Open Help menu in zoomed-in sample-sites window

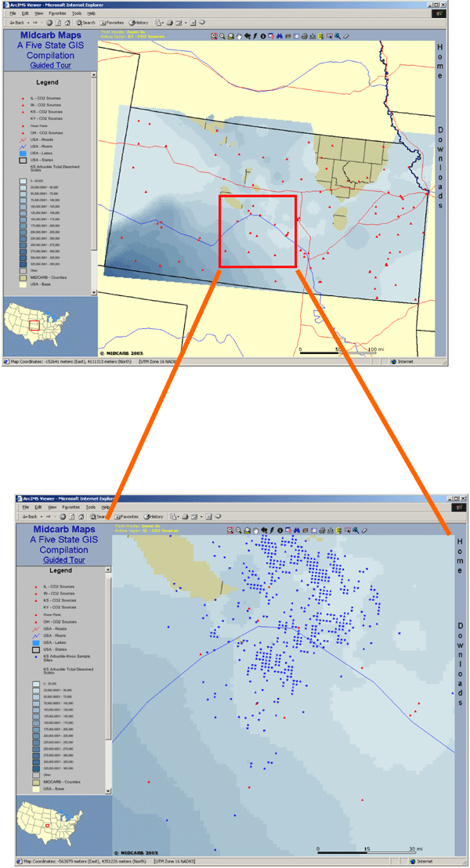pos(106,507)
